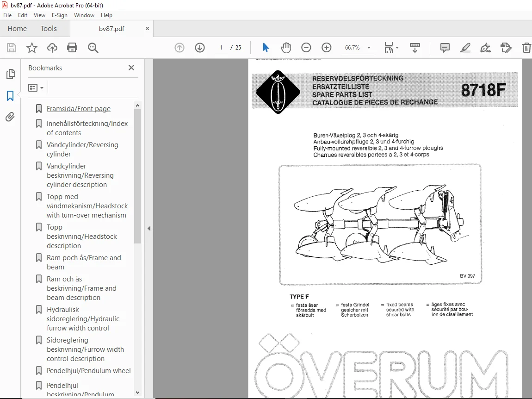Screen dimensions: 532x399
Task: Open the read mode keyboard icon
Action: pos(414,48)
